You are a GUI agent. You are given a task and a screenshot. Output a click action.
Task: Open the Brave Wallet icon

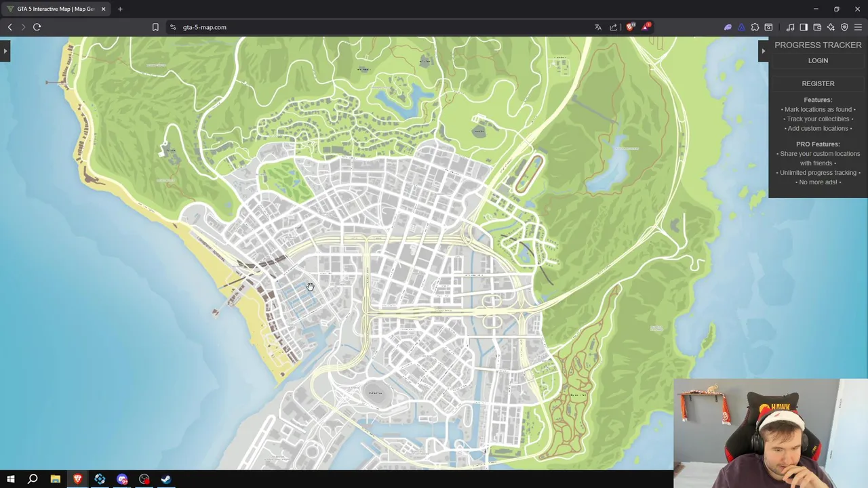pos(817,27)
